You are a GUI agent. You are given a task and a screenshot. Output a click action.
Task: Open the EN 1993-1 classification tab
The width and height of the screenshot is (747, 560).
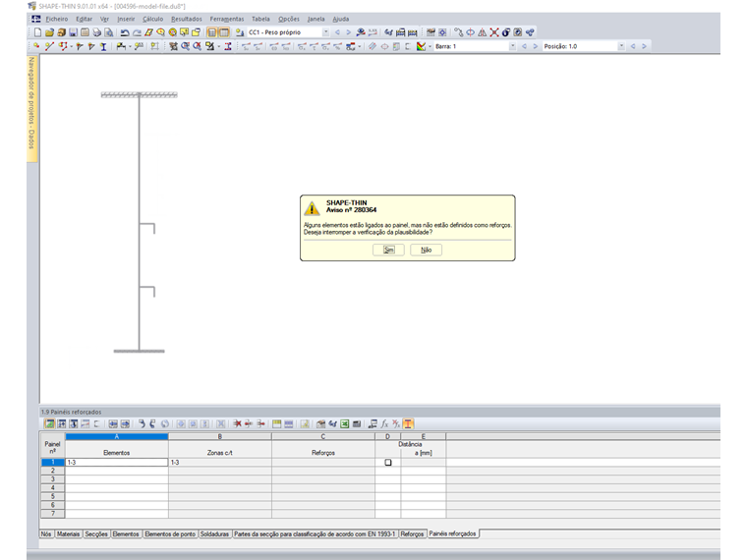tap(315, 534)
